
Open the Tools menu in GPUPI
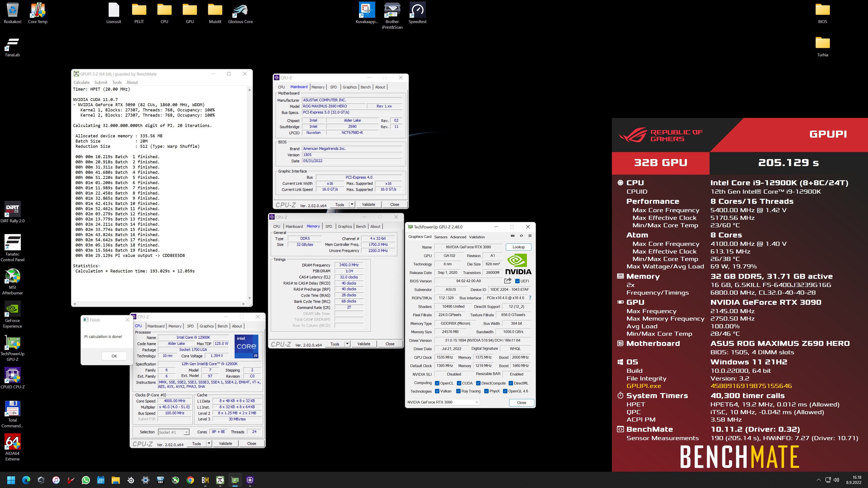[117, 82]
